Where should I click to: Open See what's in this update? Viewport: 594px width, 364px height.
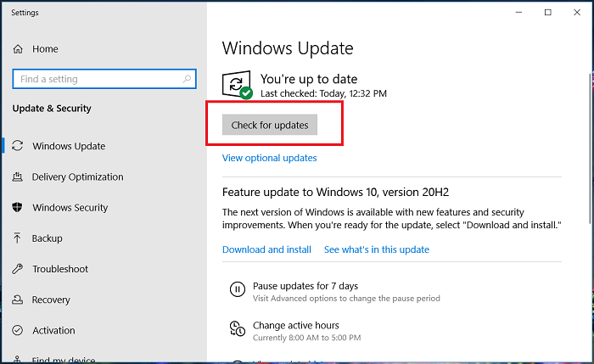pos(377,249)
